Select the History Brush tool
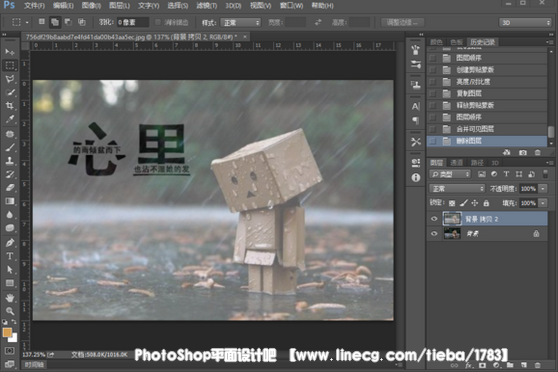Image resolution: width=558 pixels, height=372 pixels. 10,174
